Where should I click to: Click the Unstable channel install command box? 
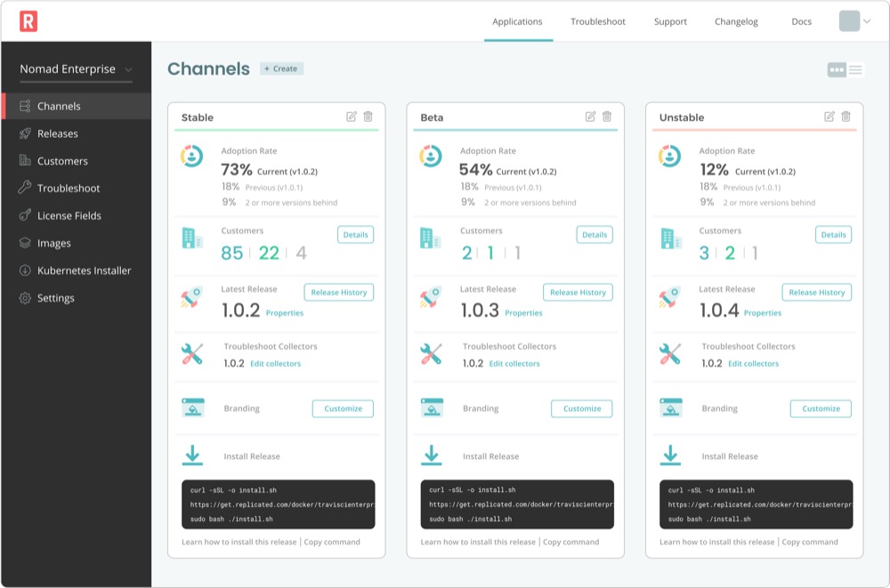(756, 504)
